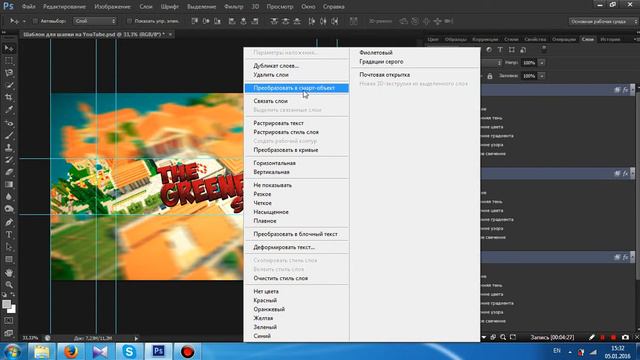The height and width of the screenshot is (360, 640).
Task: Filter layers by type (T) icon
Action: pos(500,50)
